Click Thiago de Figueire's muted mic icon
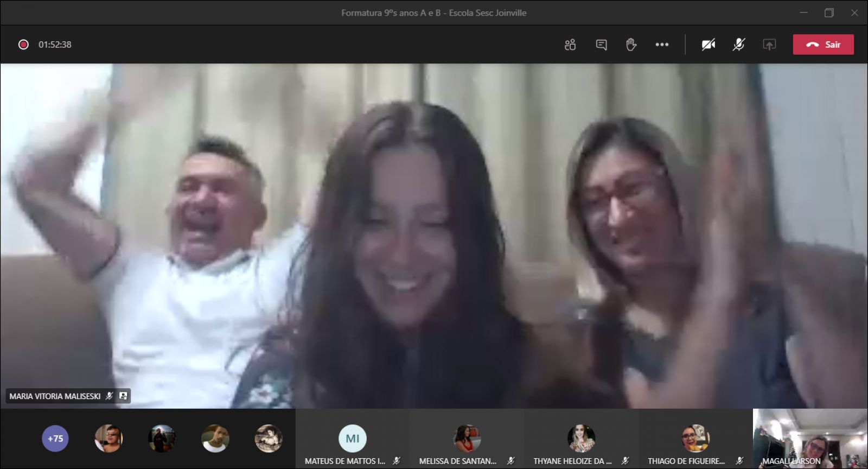 click(739, 461)
